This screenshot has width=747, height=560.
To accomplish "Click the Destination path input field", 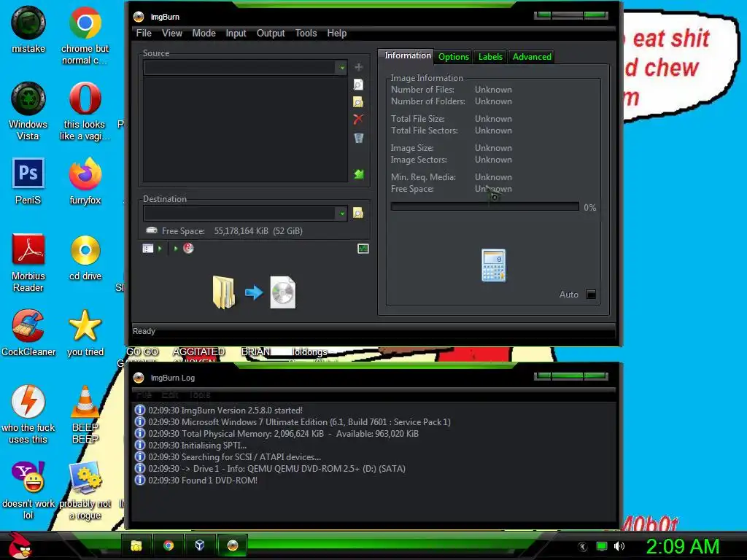I will (x=239, y=214).
